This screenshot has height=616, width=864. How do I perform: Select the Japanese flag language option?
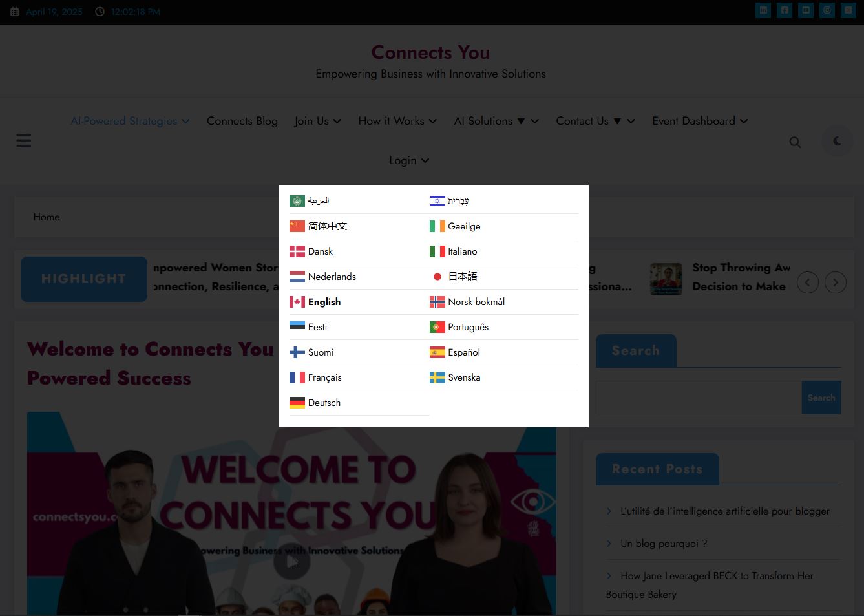click(454, 277)
